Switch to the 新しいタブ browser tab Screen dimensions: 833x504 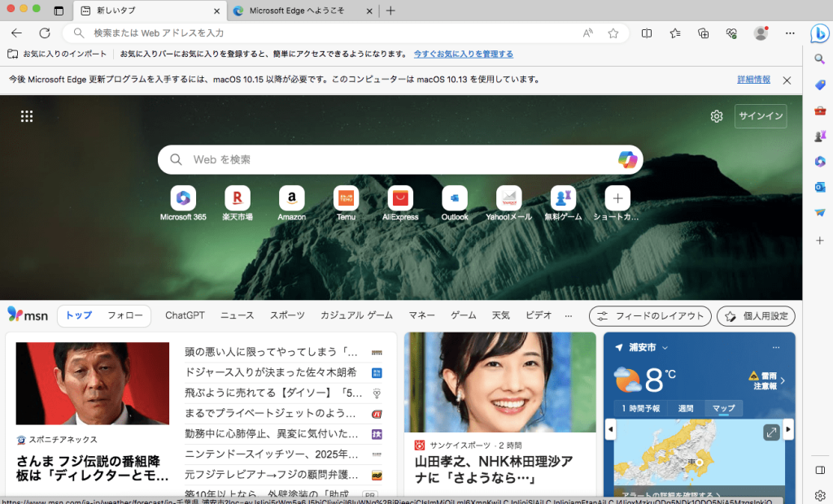click(x=150, y=11)
